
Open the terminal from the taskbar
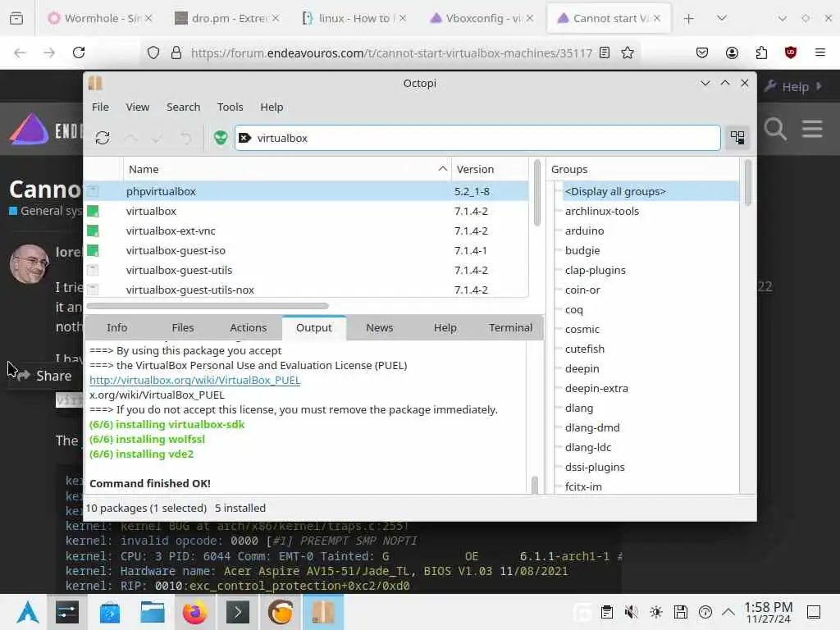point(238,612)
